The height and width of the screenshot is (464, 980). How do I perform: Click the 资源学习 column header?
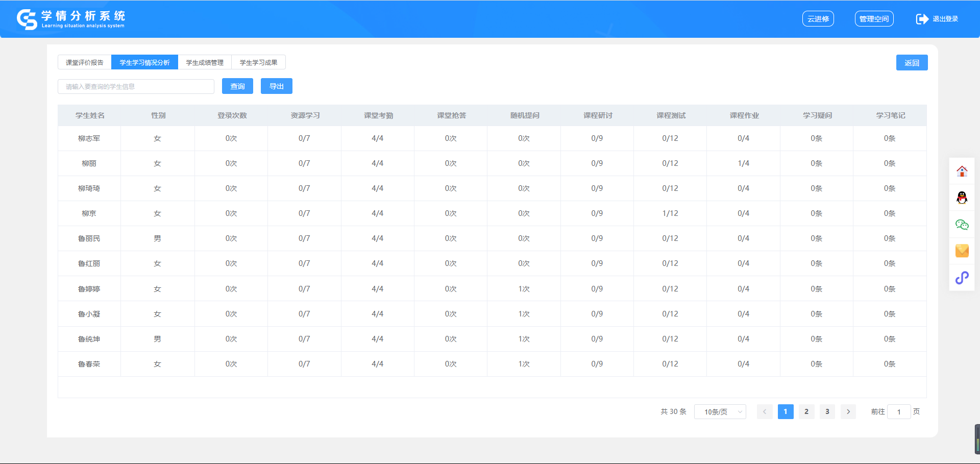pyautogui.click(x=305, y=115)
